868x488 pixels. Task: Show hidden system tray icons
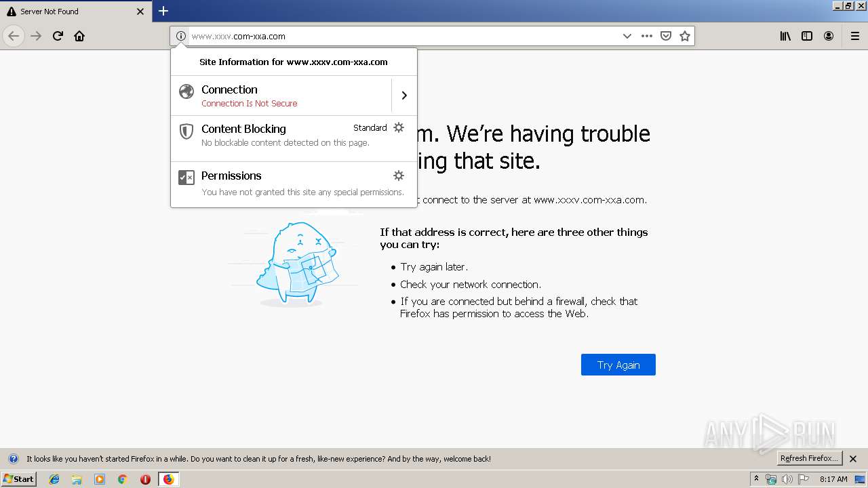(x=756, y=479)
